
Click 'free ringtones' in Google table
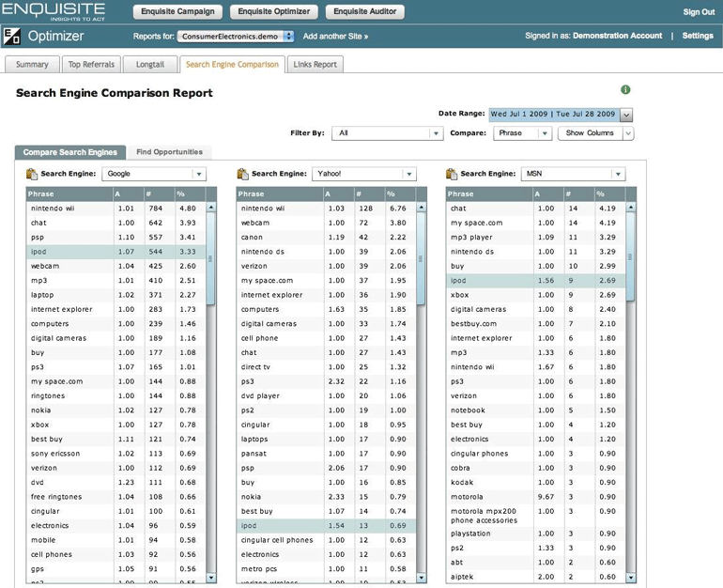point(56,497)
